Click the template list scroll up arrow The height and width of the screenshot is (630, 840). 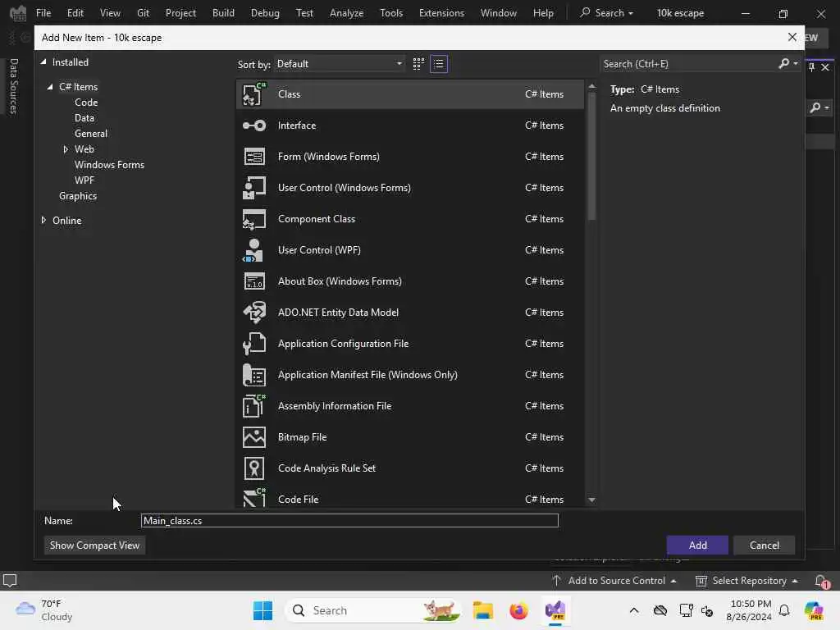591,86
